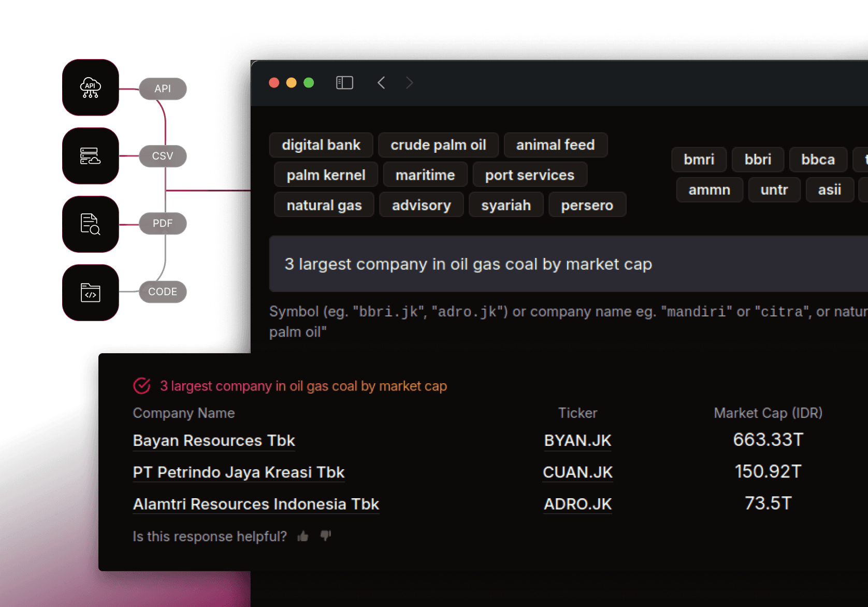Pick the bbca ticker chip

(818, 160)
